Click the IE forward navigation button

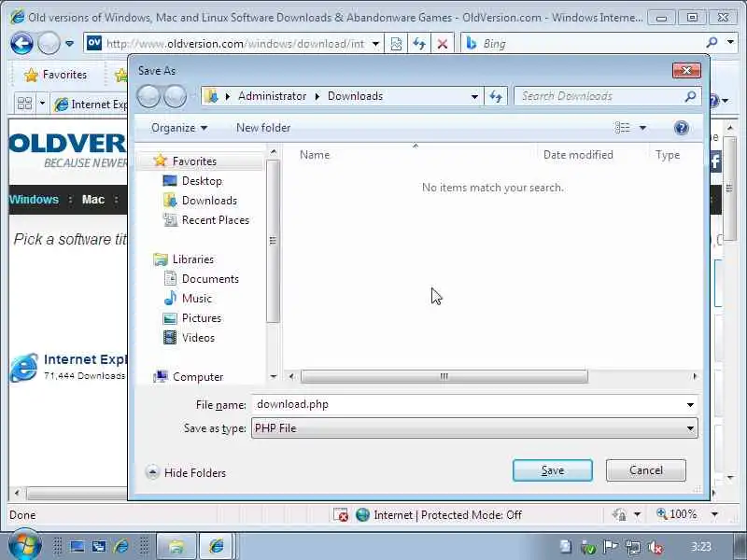point(49,44)
